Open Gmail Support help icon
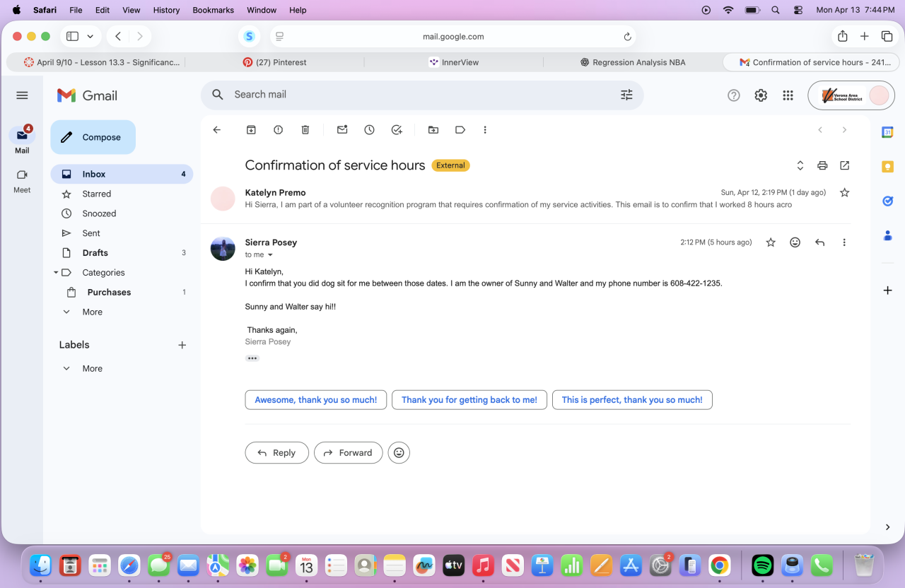 [x=734, y=95]
